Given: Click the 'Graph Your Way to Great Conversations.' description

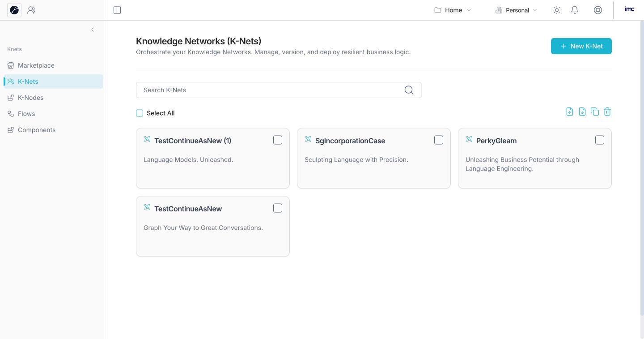Looking at the screenshot, I should 203,228.
